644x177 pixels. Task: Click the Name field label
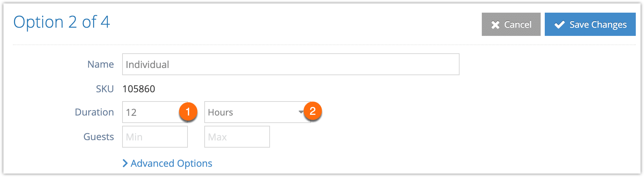[101, 64]
